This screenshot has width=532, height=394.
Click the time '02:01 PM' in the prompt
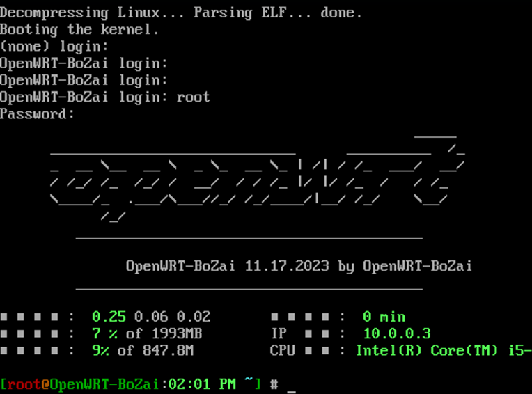(x=202, y=384)
